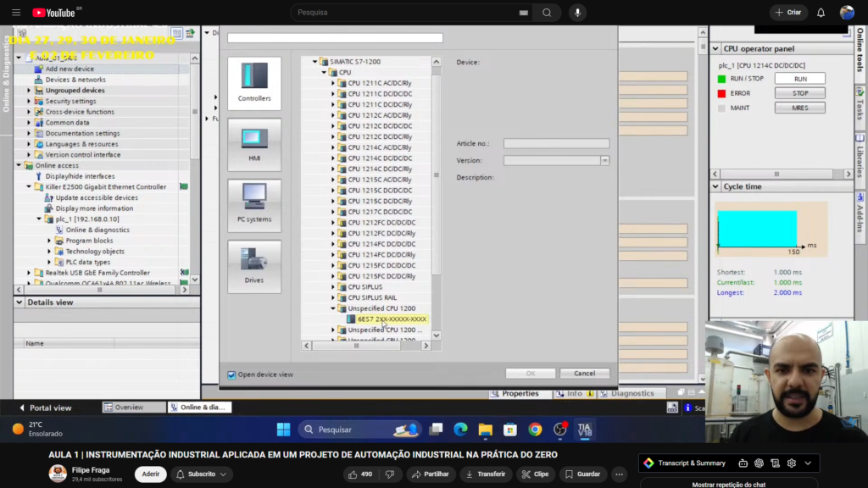Switch to TIA Portal V18 taskbar icon
The height and width of the screenshot is (488, 868).
coord(585,430)
